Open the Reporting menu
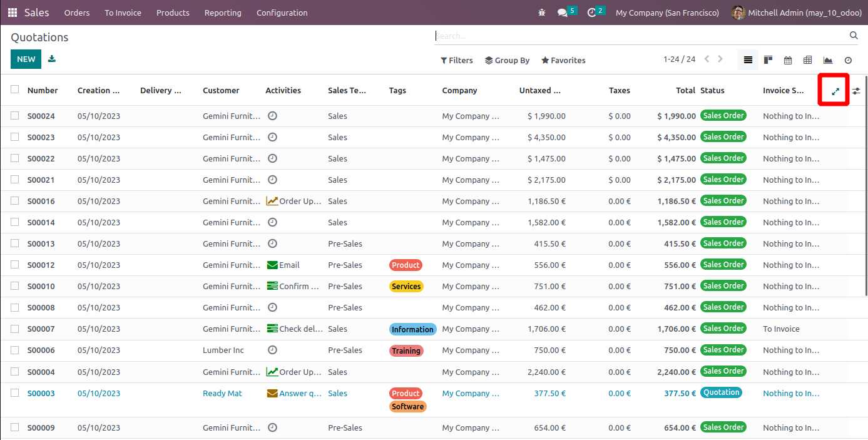The height and width of the screenshot is (440, 868). [223, 13]
